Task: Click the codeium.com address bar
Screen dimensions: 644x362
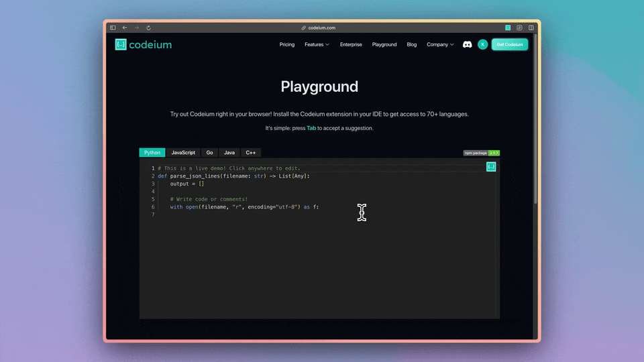Action: click(319, 27)
